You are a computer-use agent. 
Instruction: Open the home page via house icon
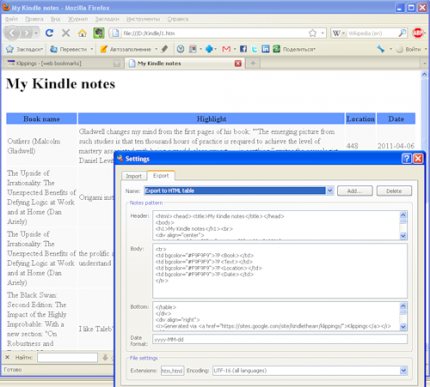[82, 33]
